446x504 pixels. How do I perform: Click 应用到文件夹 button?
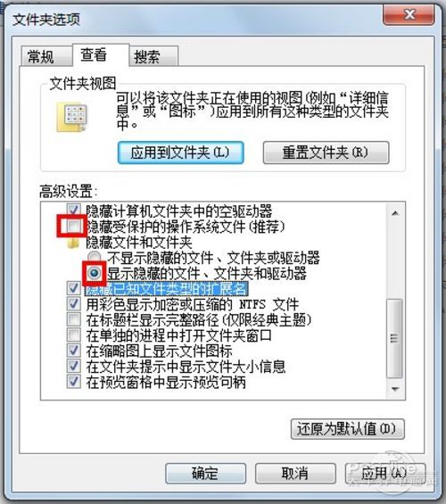click(180, 153)
